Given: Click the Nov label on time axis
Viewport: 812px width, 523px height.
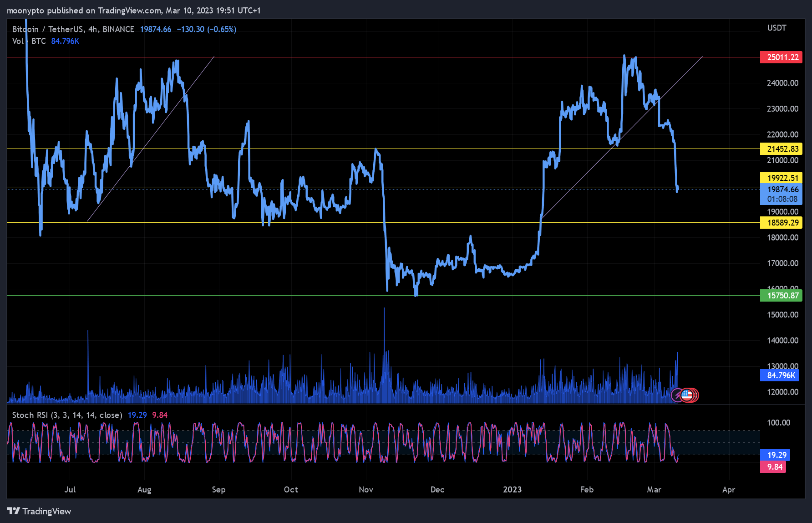Looking at the screenshot, I should click(366, 490).
